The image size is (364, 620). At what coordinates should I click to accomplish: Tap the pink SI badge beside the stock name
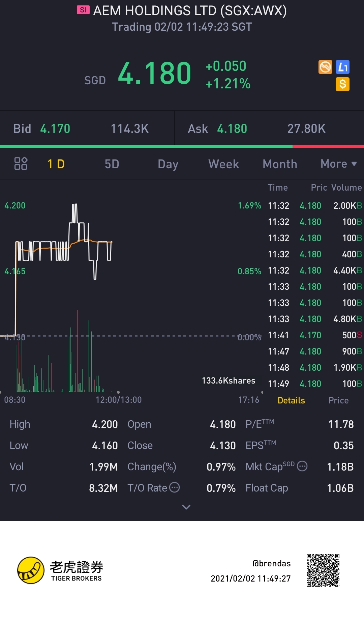click(83, 10)
